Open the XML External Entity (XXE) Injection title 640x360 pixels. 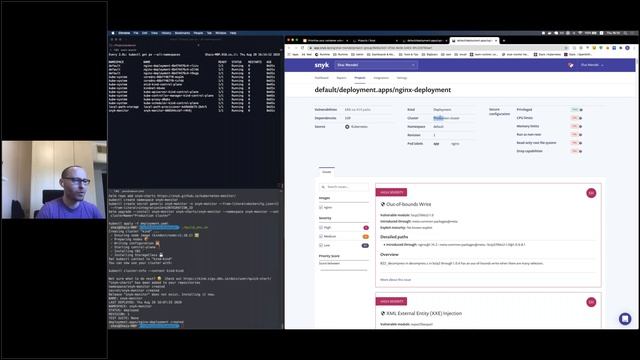click(424, 313)
